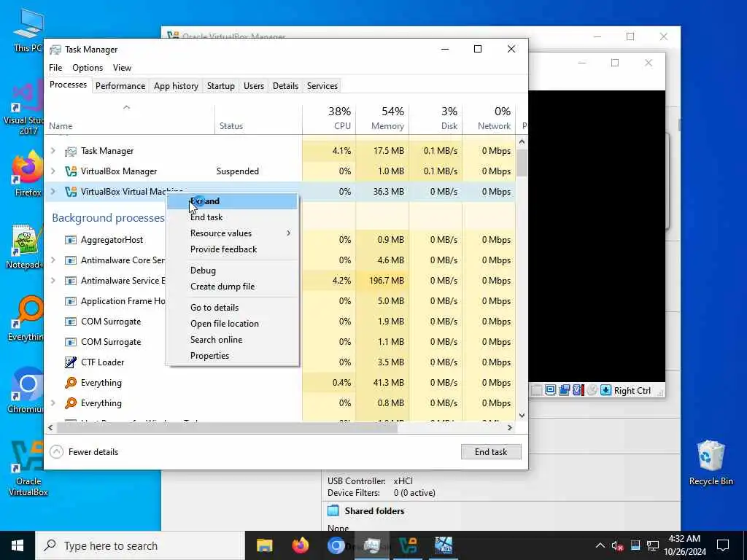Click the muted volume tray icon
Screen dimensions: 747x560
617,545
